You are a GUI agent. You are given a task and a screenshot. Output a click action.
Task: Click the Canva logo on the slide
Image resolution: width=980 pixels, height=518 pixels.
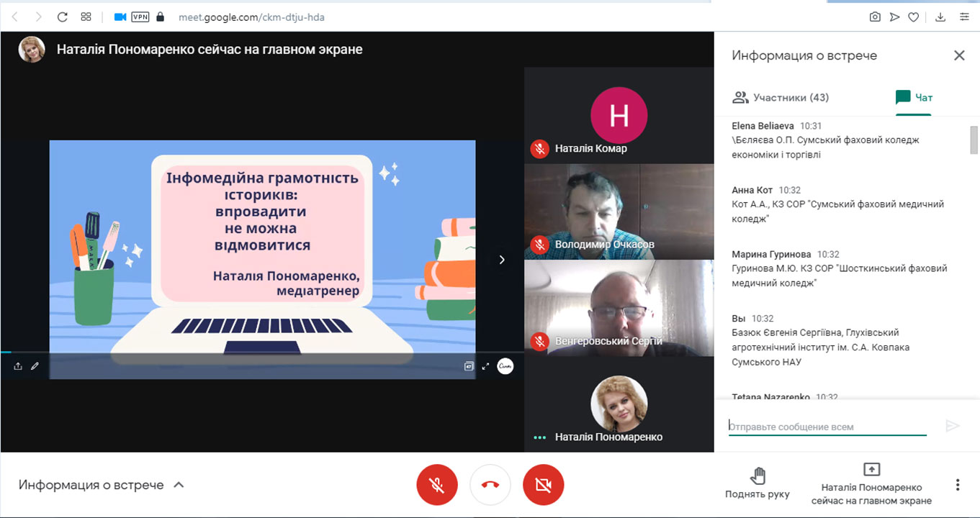(x=505, y=366)
